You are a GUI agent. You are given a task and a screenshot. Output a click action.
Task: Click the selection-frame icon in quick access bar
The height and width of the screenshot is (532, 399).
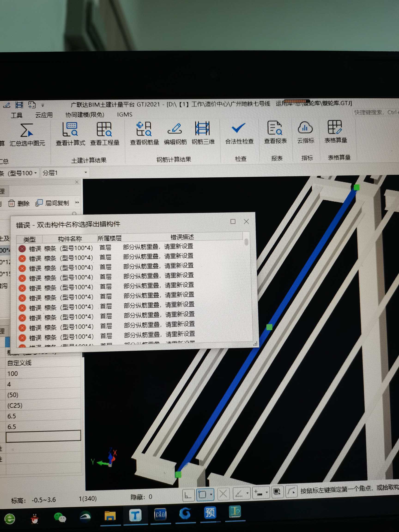pos(32,105)
